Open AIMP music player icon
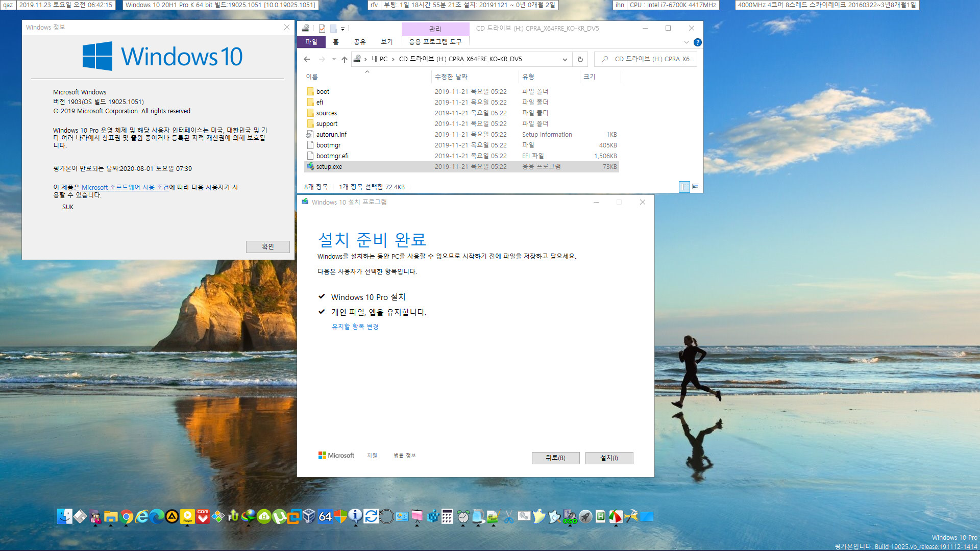980x551 pixels. (171, 517)
